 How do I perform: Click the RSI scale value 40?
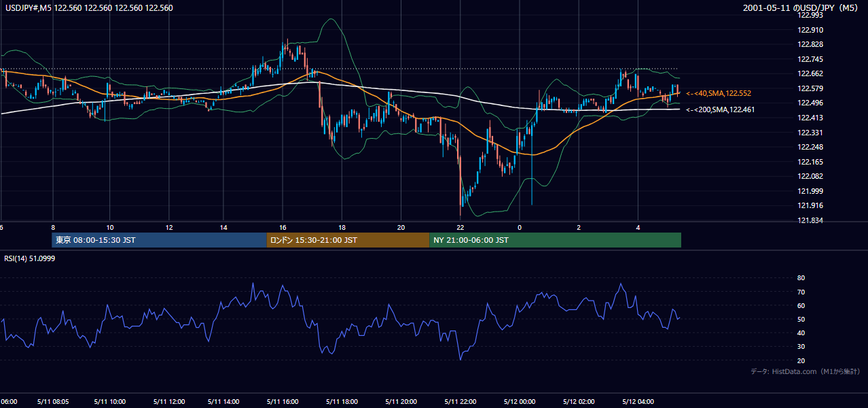tap(801, 333)
